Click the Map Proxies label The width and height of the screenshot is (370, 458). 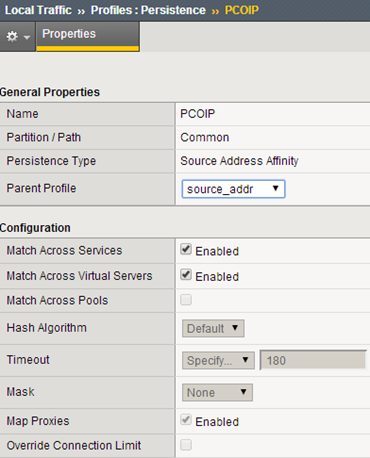38,421
